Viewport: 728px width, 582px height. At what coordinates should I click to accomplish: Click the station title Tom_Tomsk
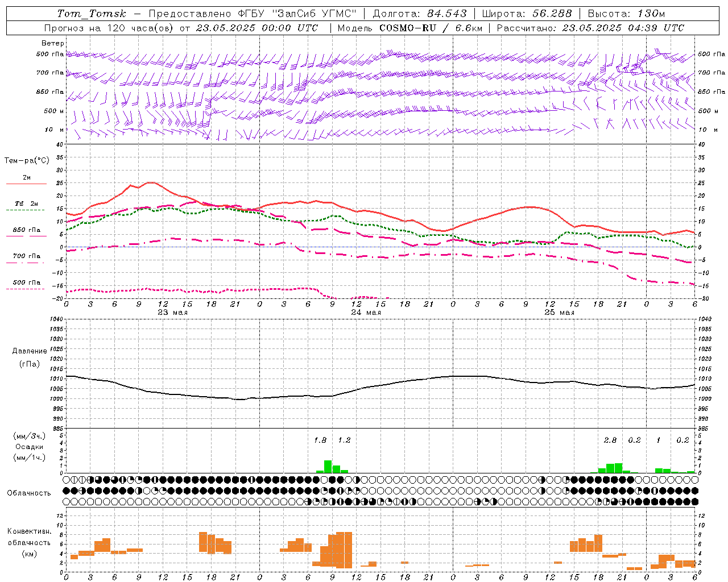click(92, 14)
